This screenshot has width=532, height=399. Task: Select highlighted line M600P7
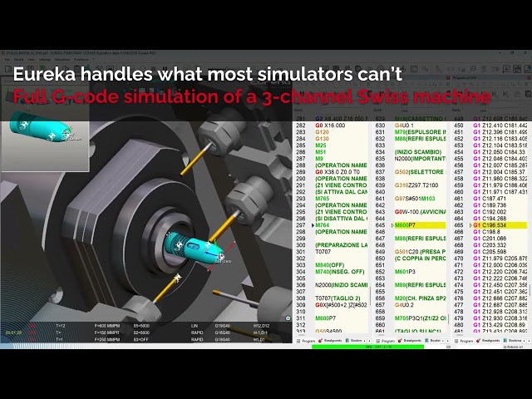420,225
